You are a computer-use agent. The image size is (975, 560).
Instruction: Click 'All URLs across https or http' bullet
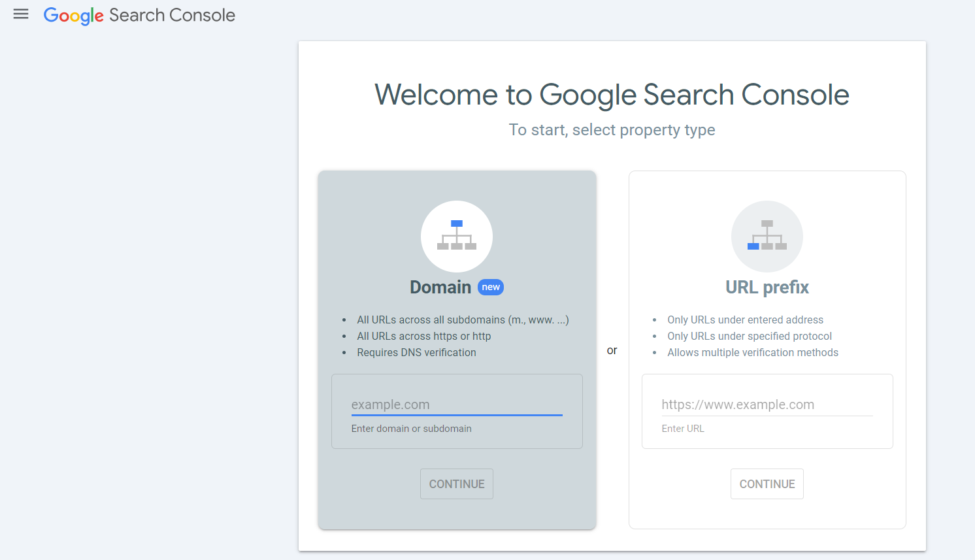[x=423, y=336]
